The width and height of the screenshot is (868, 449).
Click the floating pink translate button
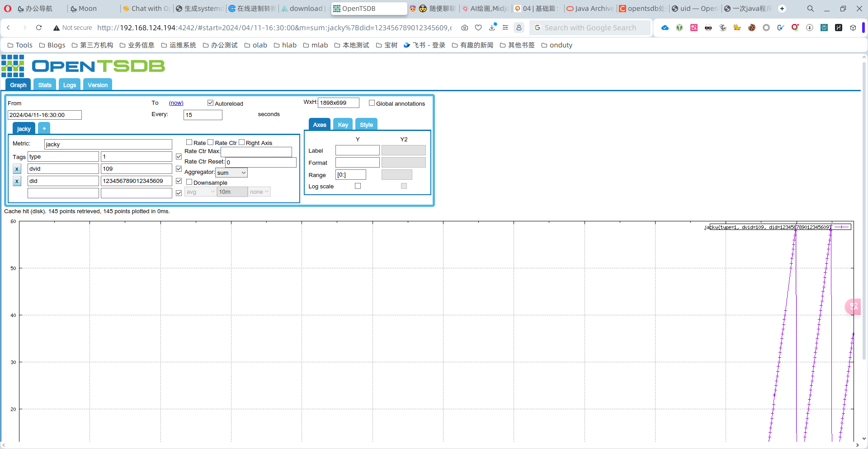tap(853, 307)
